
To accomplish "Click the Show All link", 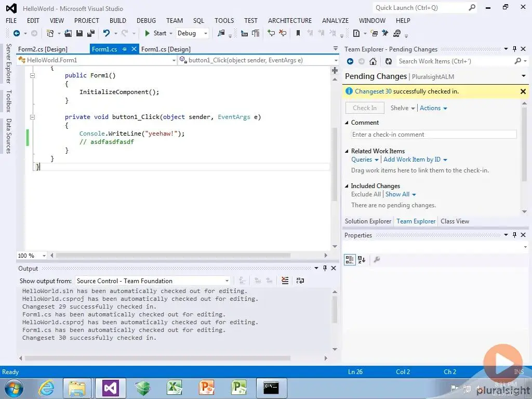I will pyautogui.click(x=397, y=194).
